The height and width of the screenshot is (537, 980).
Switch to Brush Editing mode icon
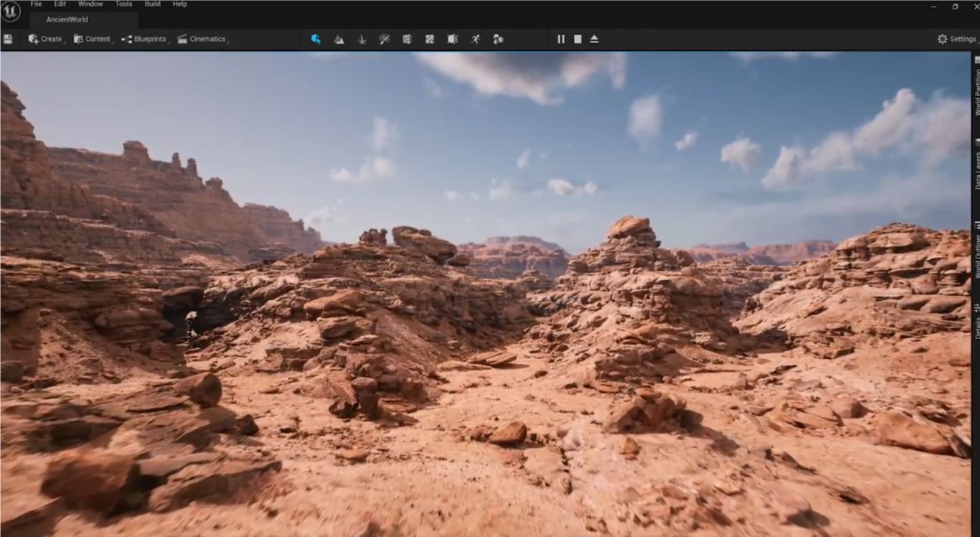[453, 39]
